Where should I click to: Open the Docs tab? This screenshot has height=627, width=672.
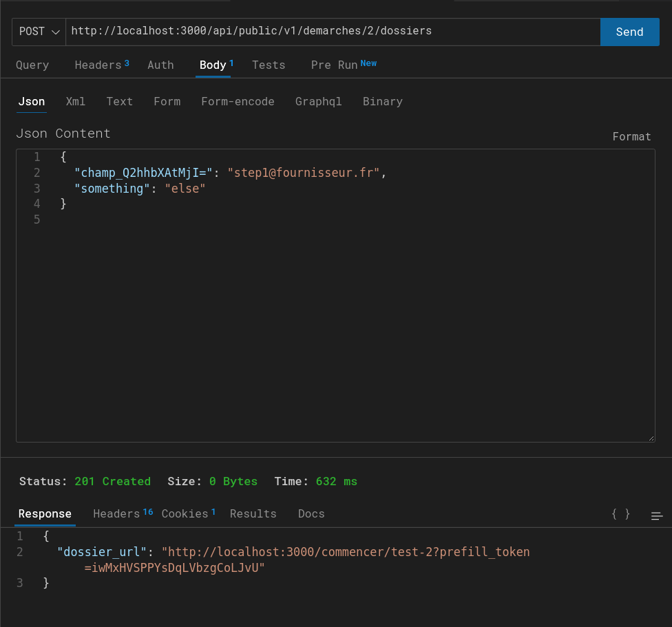[312, 514]
